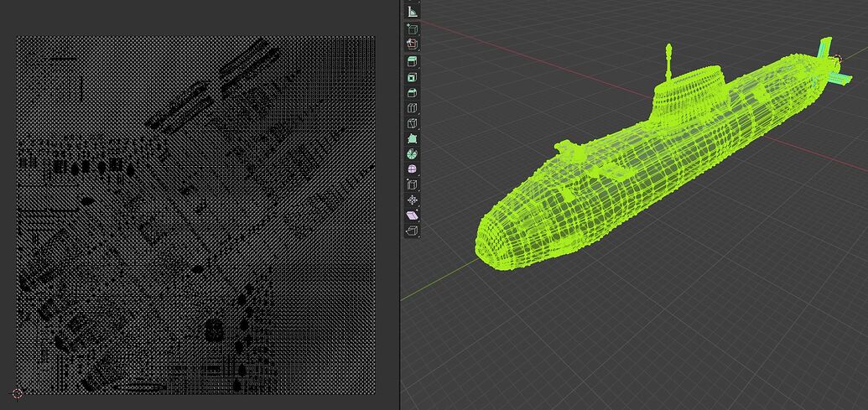
Task: Select the Measure tool
Action: tap(412, 11)
